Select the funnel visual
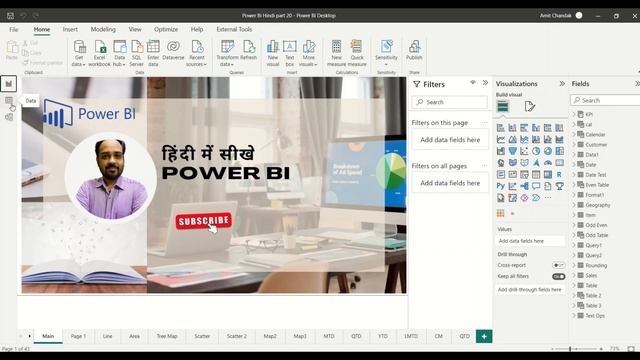The width and height of the screenshot is (640, 360). tap(512, 151)
